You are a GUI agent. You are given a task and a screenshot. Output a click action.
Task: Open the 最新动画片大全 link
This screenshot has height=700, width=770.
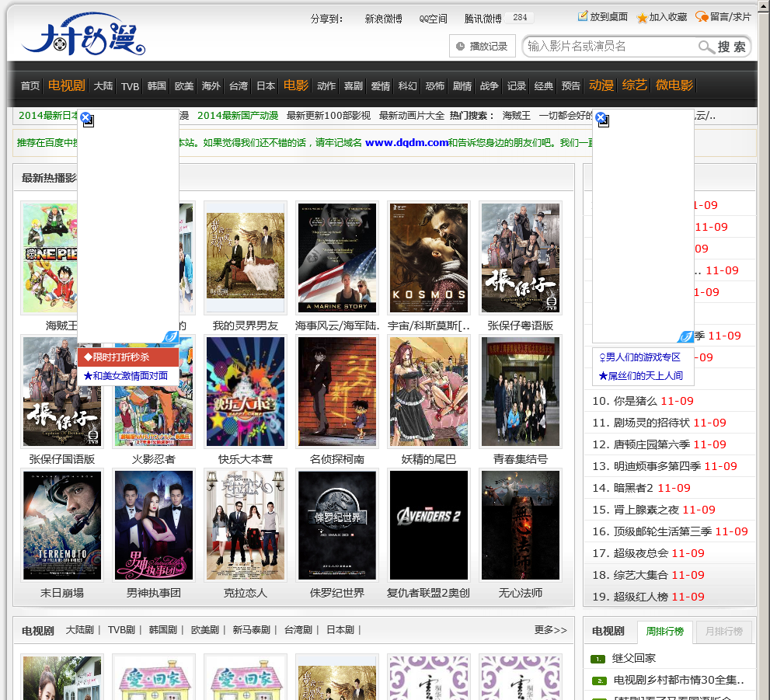point(412,115)
